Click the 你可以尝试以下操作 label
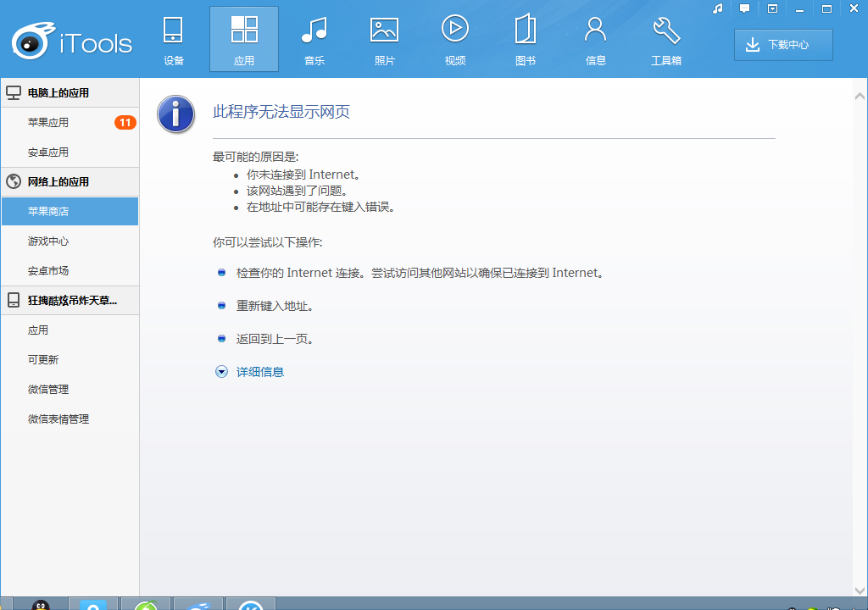Viewport: 868px width, 610px height. click(267, 242)
